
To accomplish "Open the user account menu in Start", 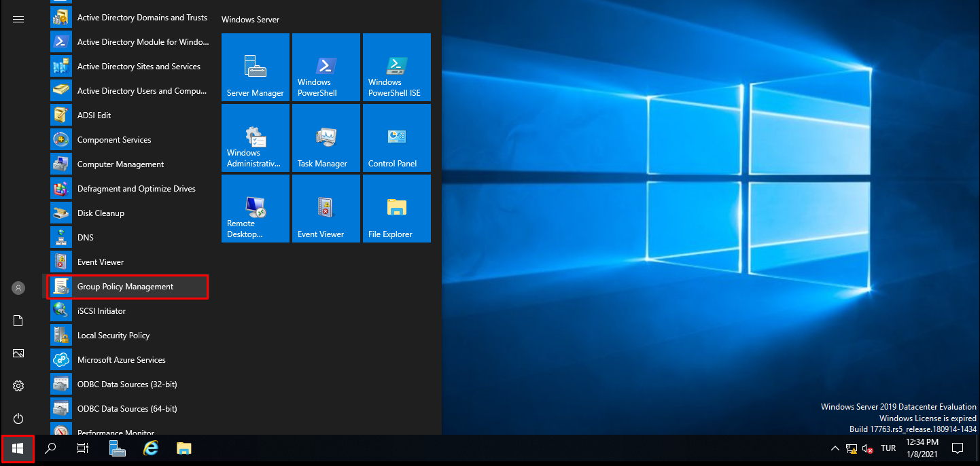I will click(x=18, y=288).
